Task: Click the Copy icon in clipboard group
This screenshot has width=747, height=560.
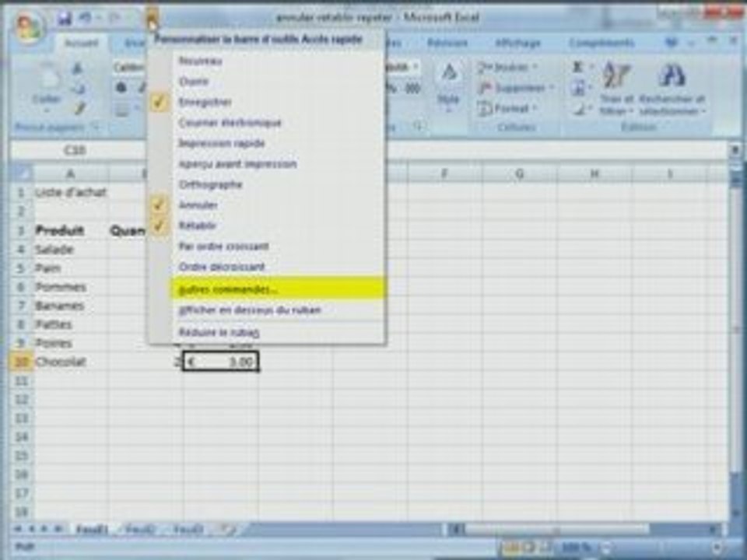Action: pyautogui.click(x=78, y=89)
